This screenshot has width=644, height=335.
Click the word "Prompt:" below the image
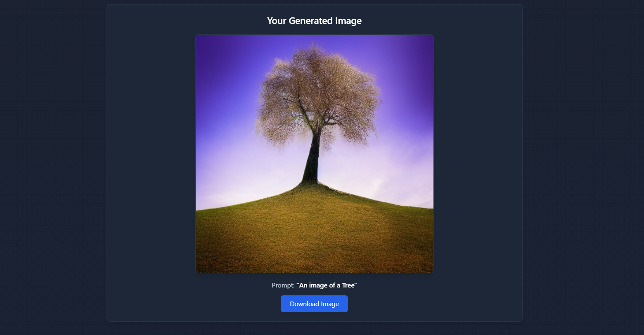click(283, 285)
